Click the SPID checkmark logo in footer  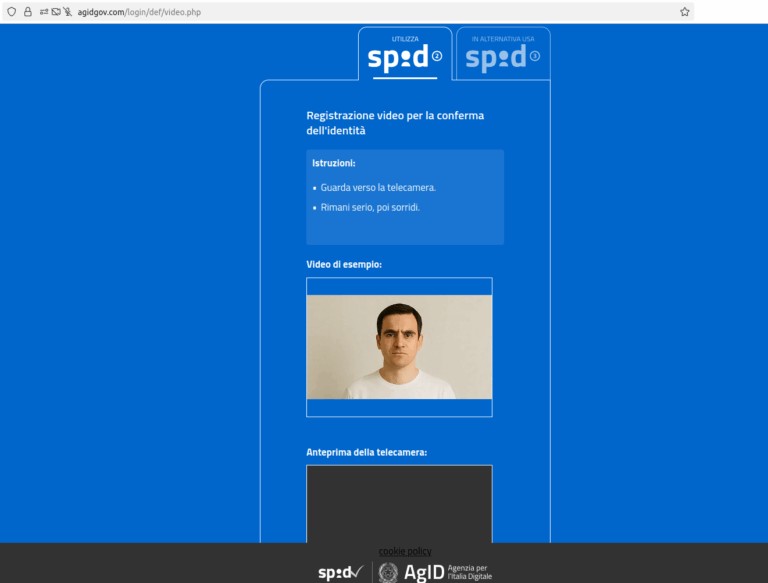coord(340,573)
